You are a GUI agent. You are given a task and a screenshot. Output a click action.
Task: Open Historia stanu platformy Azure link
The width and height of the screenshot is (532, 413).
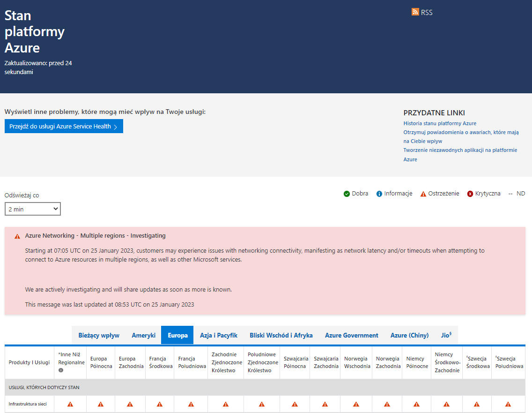[440, 123]
